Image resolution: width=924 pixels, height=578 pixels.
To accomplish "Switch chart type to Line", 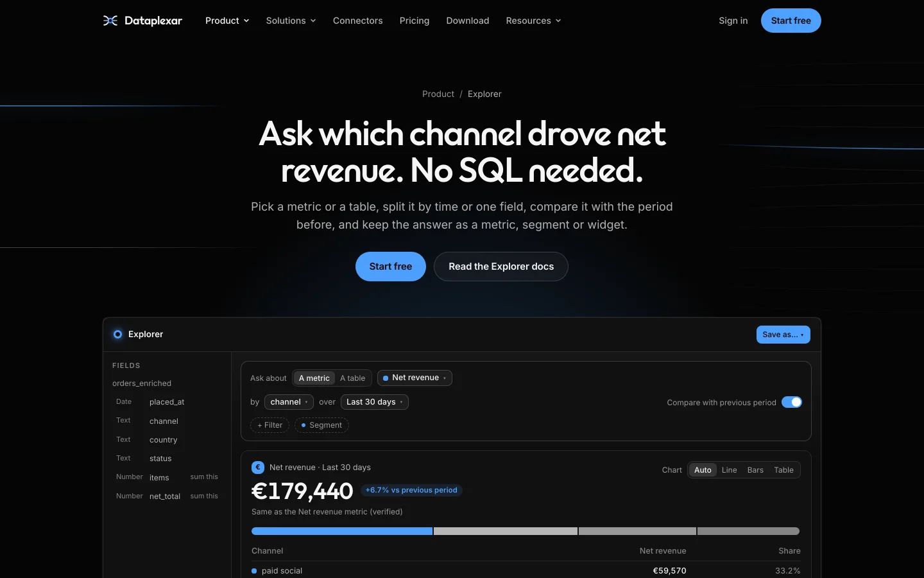I will pyautogui.click(x=729, y=470).
